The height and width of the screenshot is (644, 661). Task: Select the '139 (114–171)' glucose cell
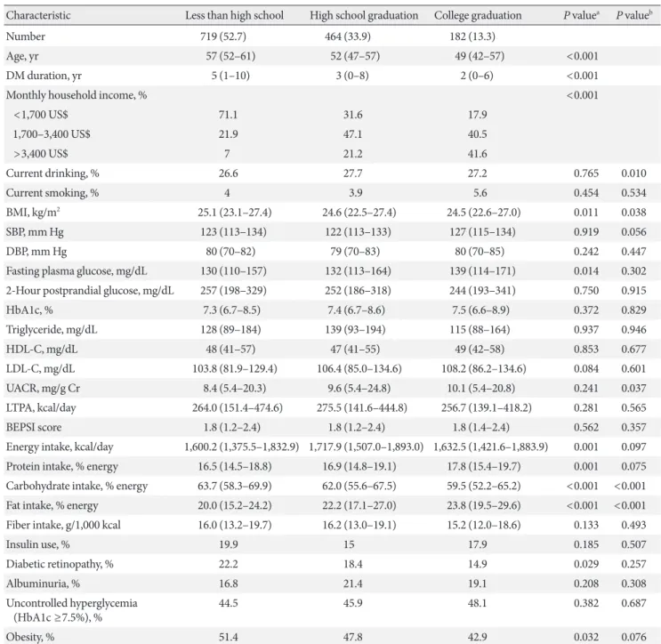(482, 271)
